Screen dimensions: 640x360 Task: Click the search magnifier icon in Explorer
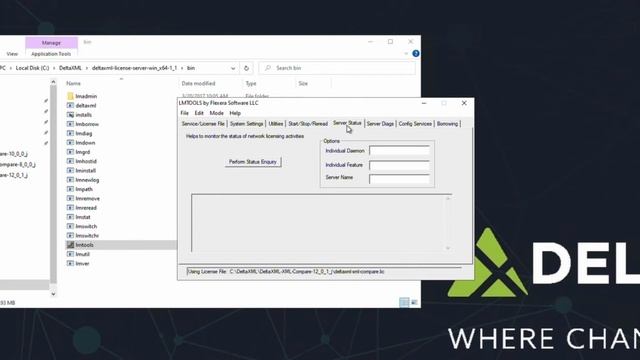click(268, 68)
